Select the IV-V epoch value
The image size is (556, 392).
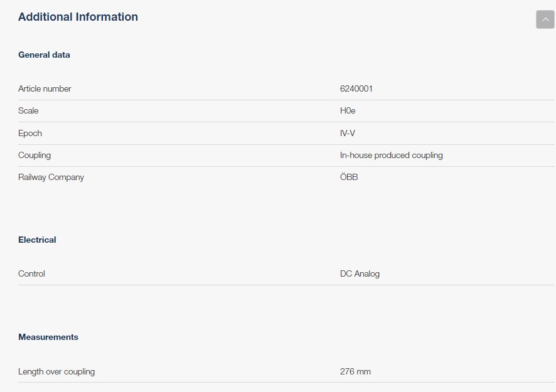click(x=348, y=134)
